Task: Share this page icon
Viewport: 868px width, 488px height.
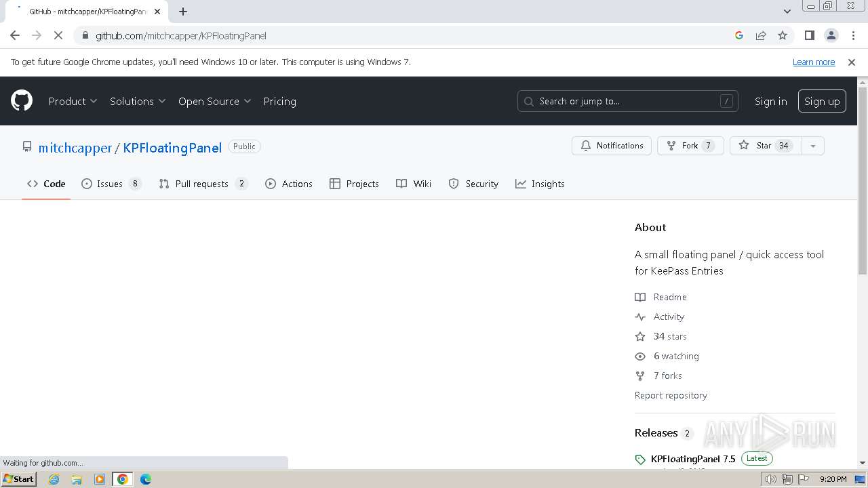Action: pos(761,35)
